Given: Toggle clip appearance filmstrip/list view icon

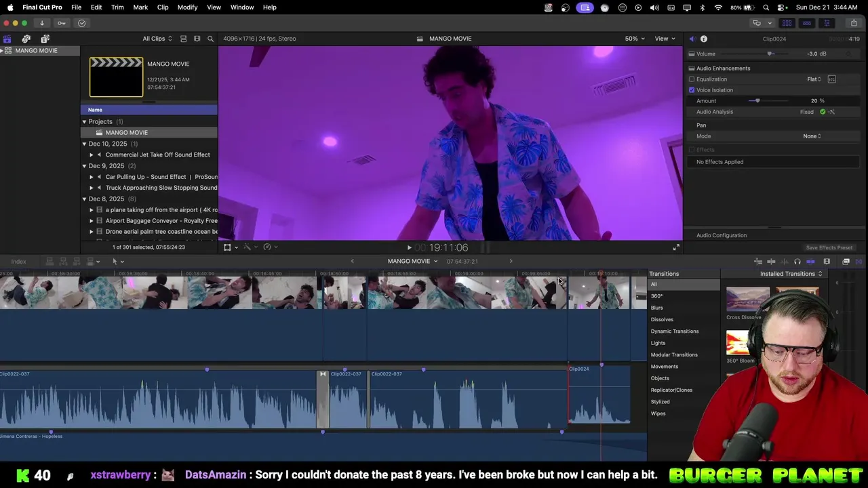Looking at the screenshot, I should coord(183,39).
